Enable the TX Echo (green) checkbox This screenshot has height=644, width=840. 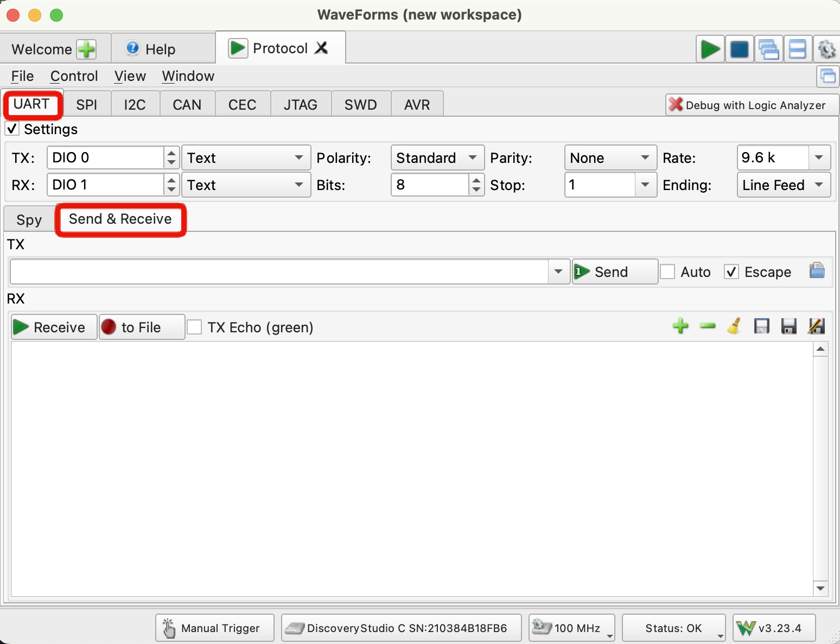pyautogui.click(x=194, y=327)
